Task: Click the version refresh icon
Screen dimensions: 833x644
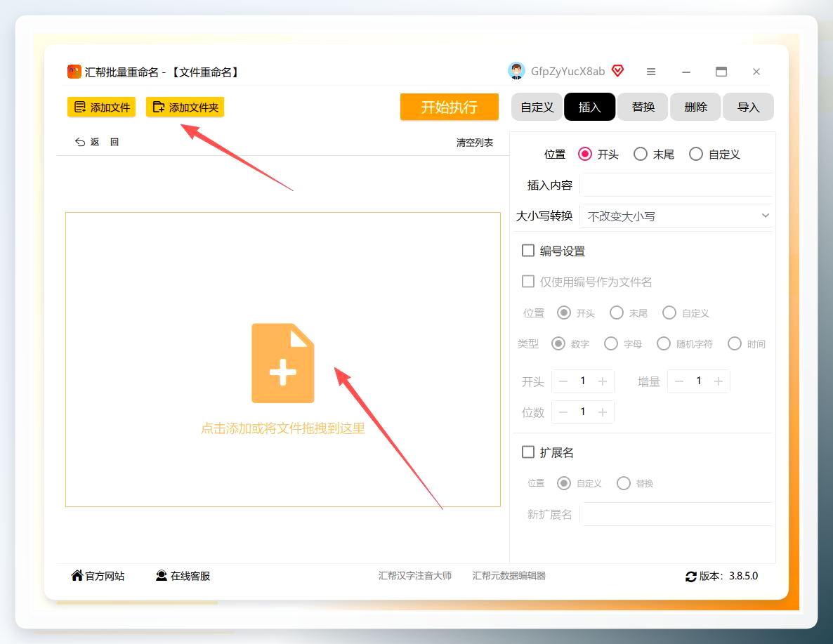Action: coord(690,577)
